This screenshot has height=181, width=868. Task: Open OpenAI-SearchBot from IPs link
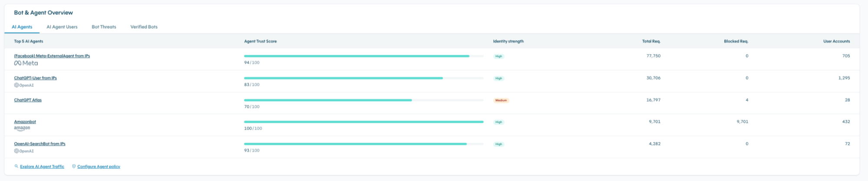[x=40, y=144]
